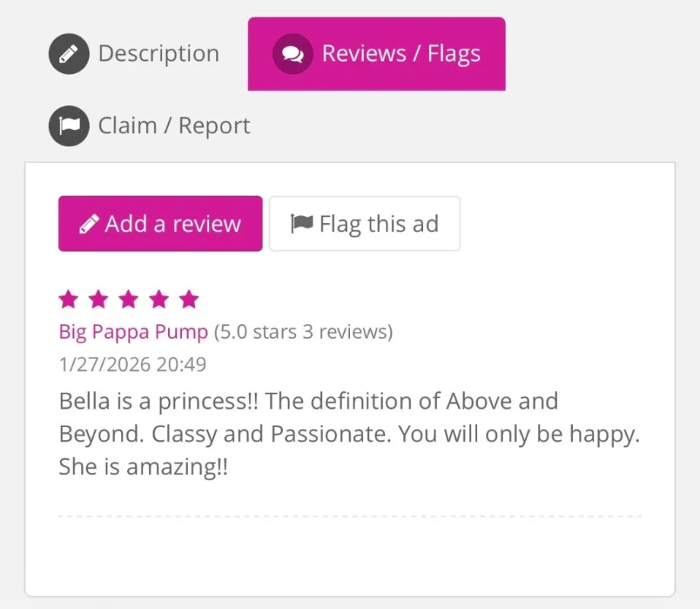
Task: Open reviewer profile Big Pappa Pump
Action: [x=133, y=332]
